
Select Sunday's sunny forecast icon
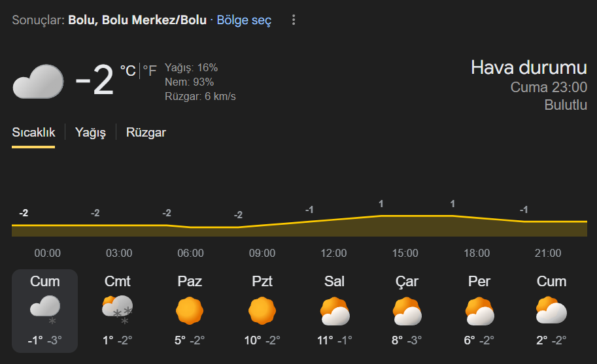(190, 310)
